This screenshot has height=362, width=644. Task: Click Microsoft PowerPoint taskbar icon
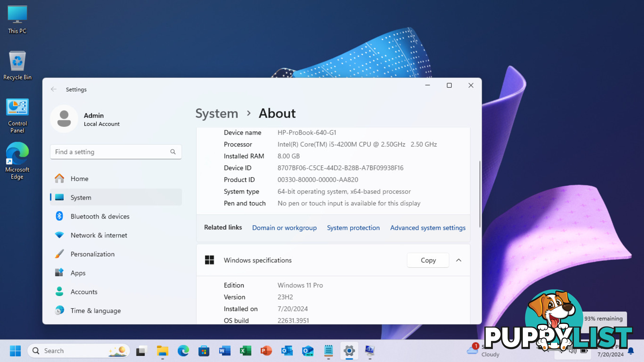[x=266, y=350]
